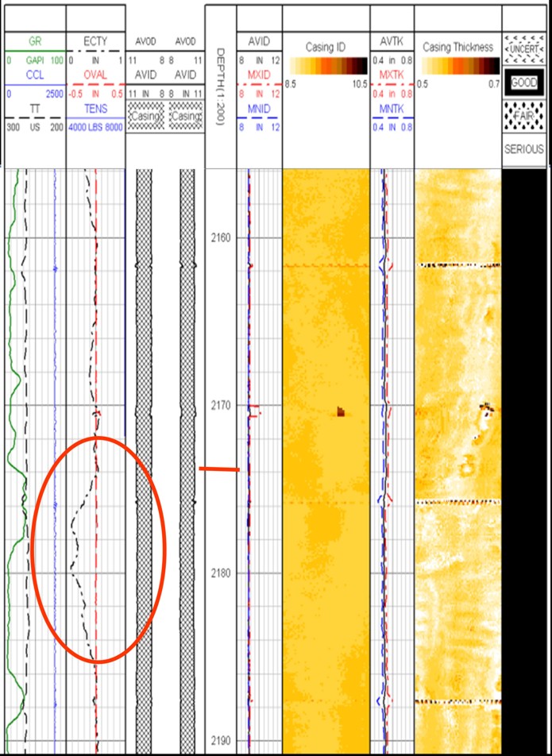Select the Casing ID color scale bar
The height and width of the screenshot is (756, 552).
pyautogui.click(x=326, y=65)
